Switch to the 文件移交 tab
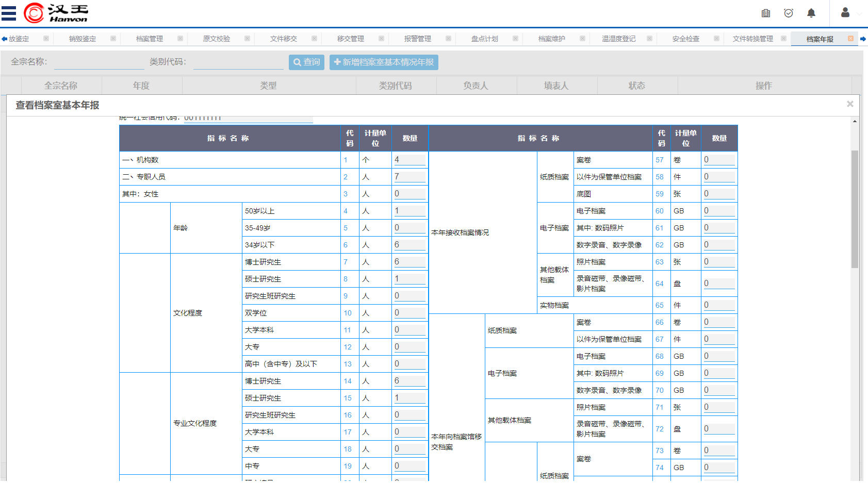This screenshot has height=483, width=868. (x=283, y=39)
